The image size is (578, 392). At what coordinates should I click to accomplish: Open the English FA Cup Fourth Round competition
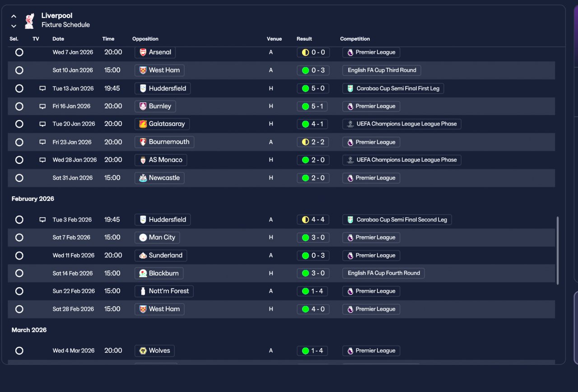click(383, 273)
